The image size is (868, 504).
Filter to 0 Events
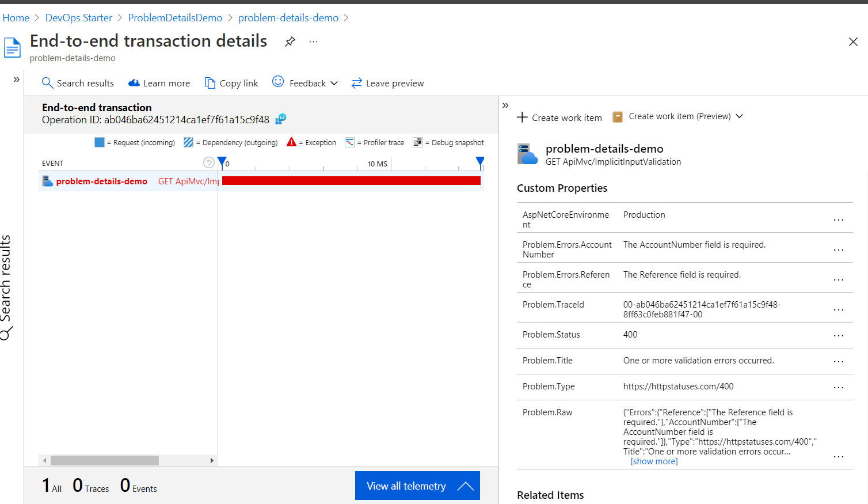point(139,486)
